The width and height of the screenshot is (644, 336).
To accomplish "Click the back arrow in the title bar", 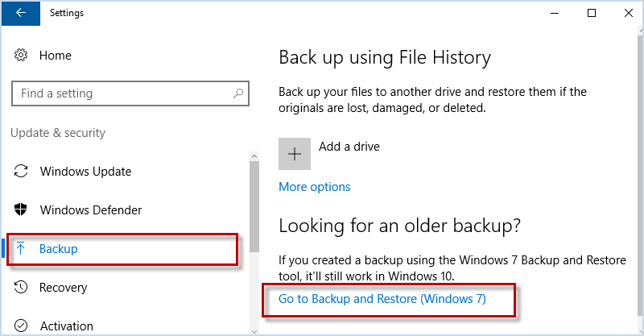I will [x=19, y=13].
